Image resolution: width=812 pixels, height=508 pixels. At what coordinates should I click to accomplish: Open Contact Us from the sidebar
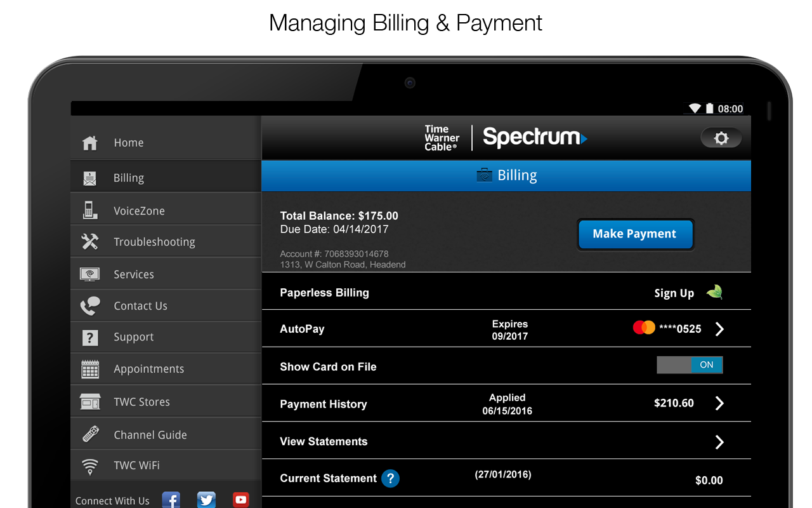click(x=166, y=306)
